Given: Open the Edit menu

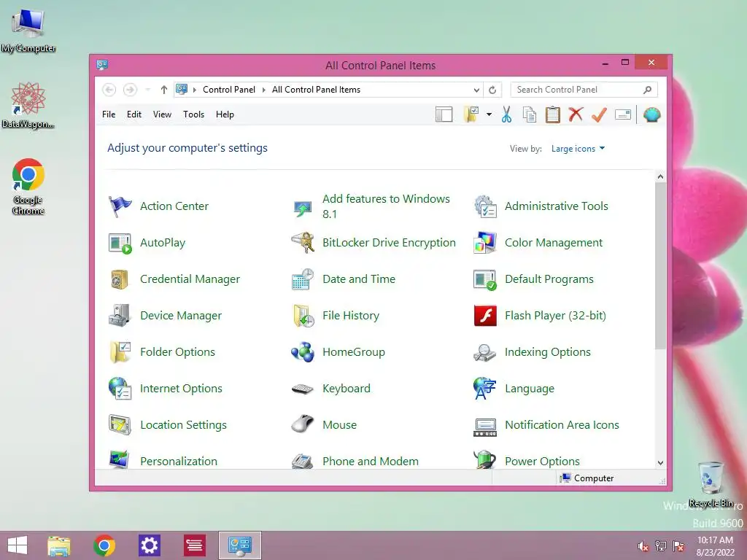Looking at the screenshot, I should pyautogui.click(x=134, y=114).
